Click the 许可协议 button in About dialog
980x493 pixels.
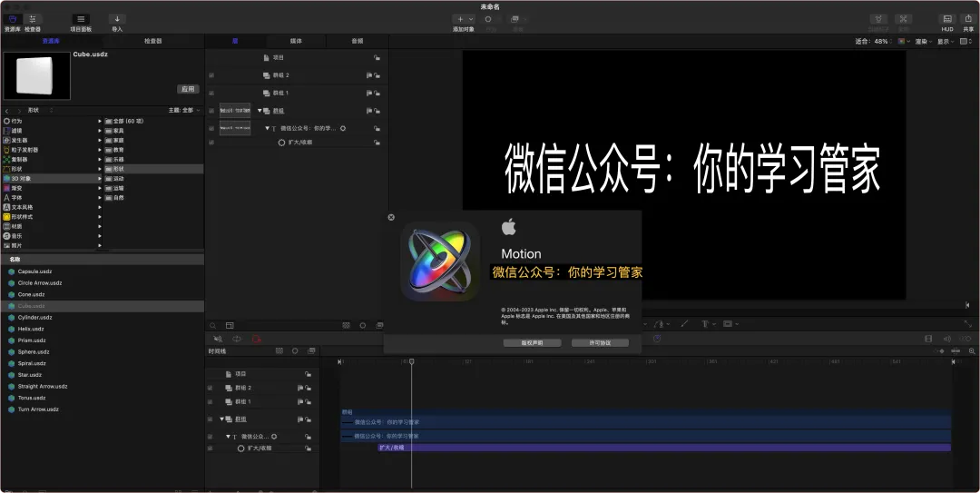click(600, 343)
